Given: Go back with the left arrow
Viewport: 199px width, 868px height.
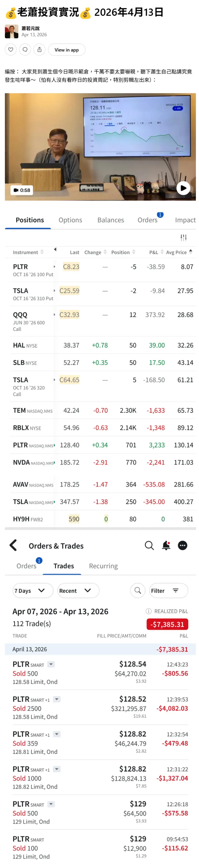Looking at the screenshot, I should (13, 545).
